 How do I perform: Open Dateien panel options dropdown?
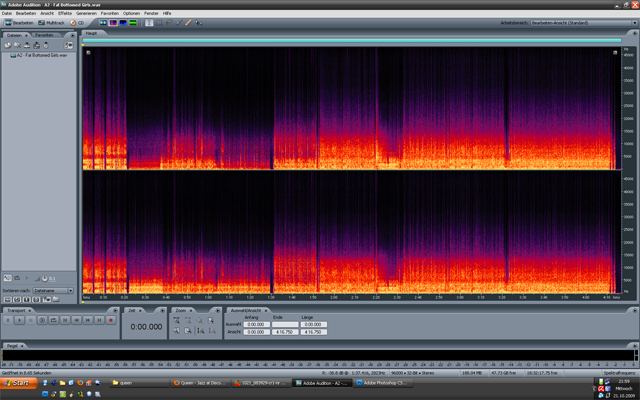(x=68, y=45)
